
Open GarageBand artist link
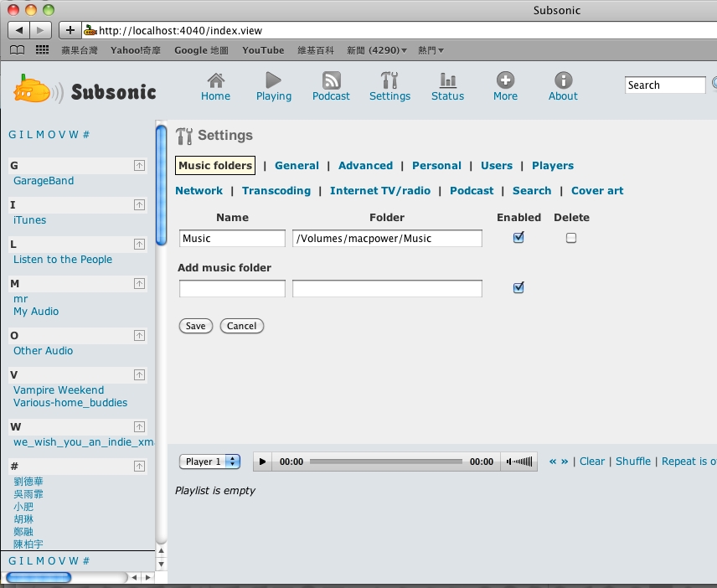44,181
